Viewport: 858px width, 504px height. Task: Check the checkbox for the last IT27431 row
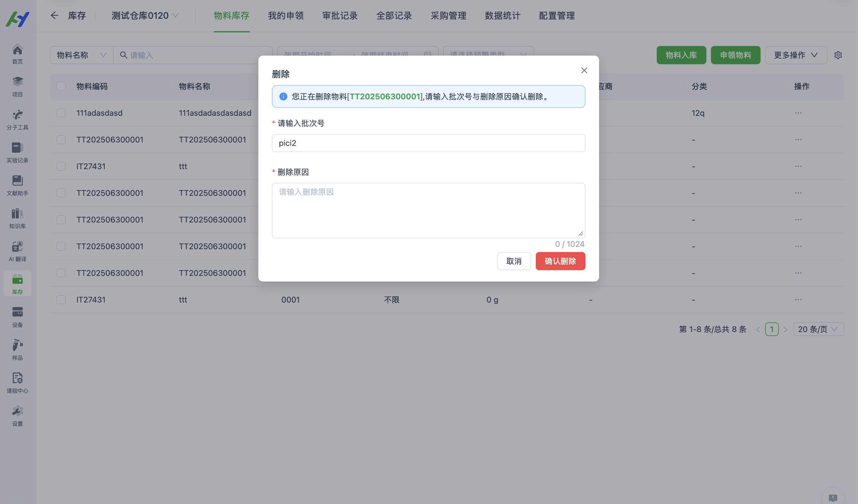tap(61, 299)
